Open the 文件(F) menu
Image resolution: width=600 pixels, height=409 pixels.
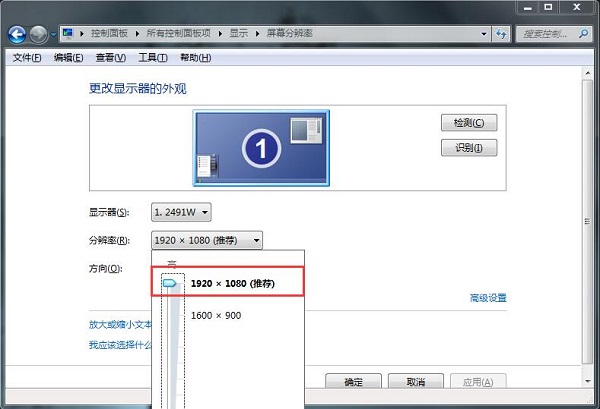tap(26, 58)
